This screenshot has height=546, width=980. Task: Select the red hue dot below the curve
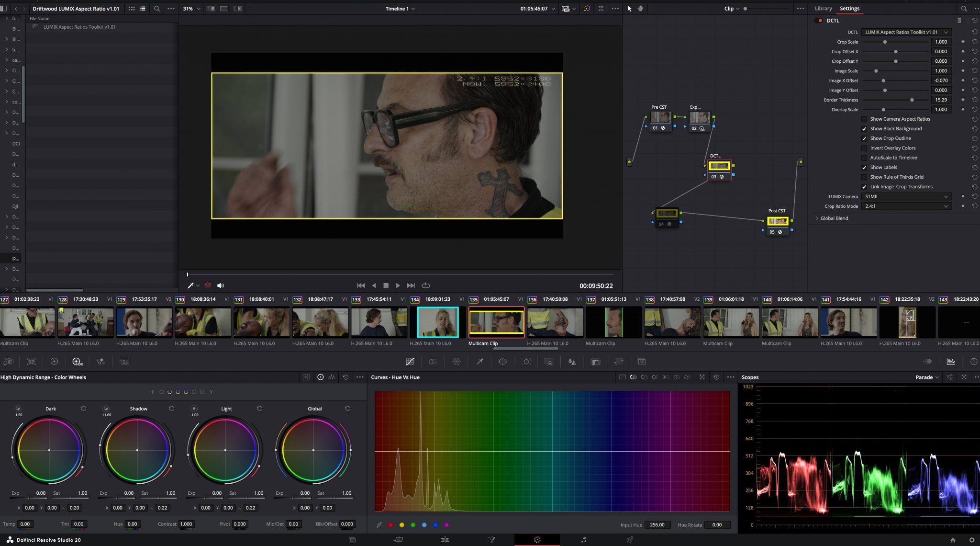[390, 524]
